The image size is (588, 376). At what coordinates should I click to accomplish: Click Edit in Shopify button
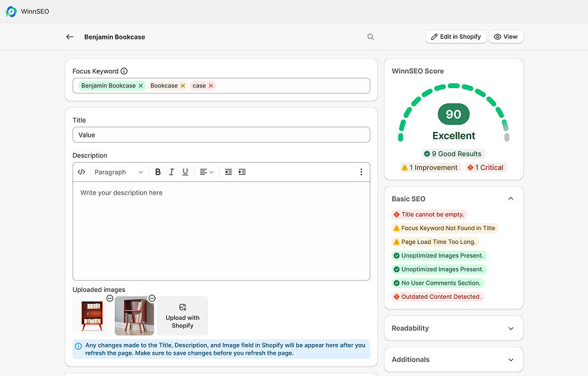[456, 37]
